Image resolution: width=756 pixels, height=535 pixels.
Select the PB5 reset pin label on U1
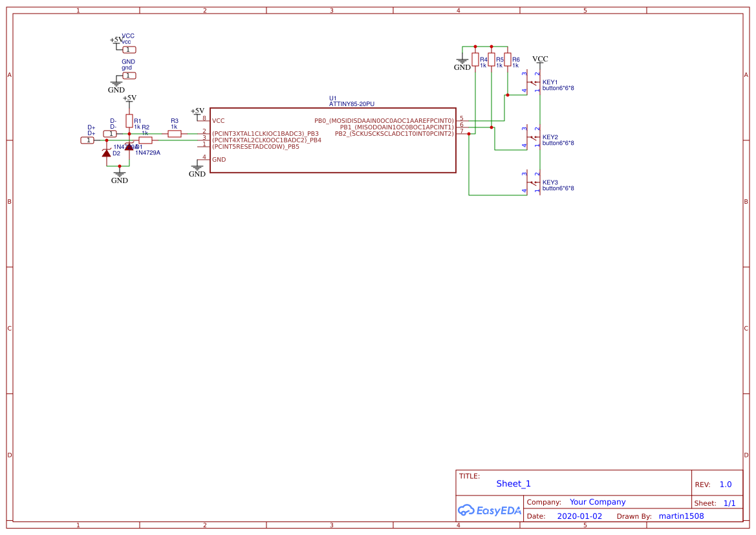pos(255,147)
